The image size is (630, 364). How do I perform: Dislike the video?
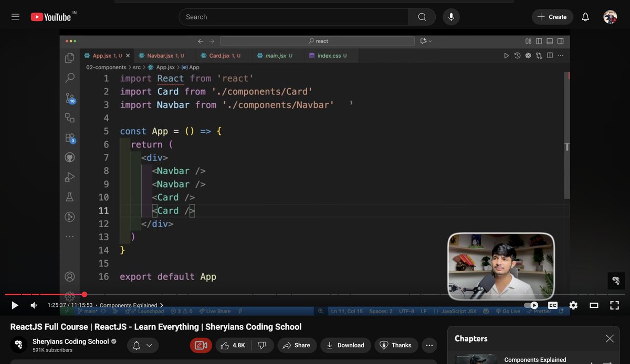(x=262, y=345)
